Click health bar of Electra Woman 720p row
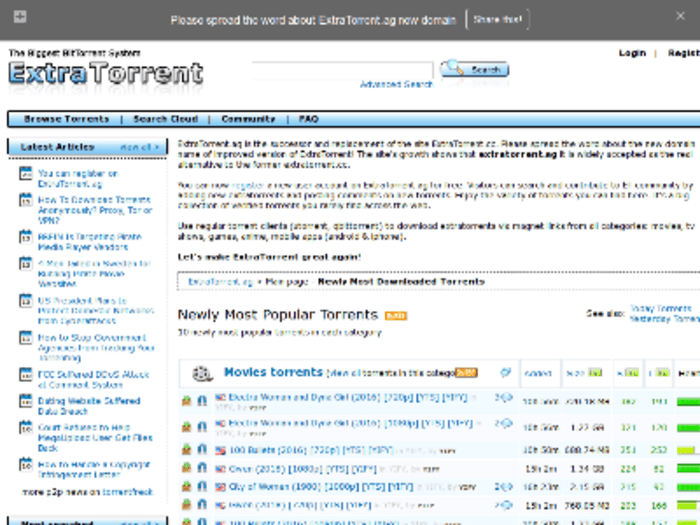 [x=688, y=402]
